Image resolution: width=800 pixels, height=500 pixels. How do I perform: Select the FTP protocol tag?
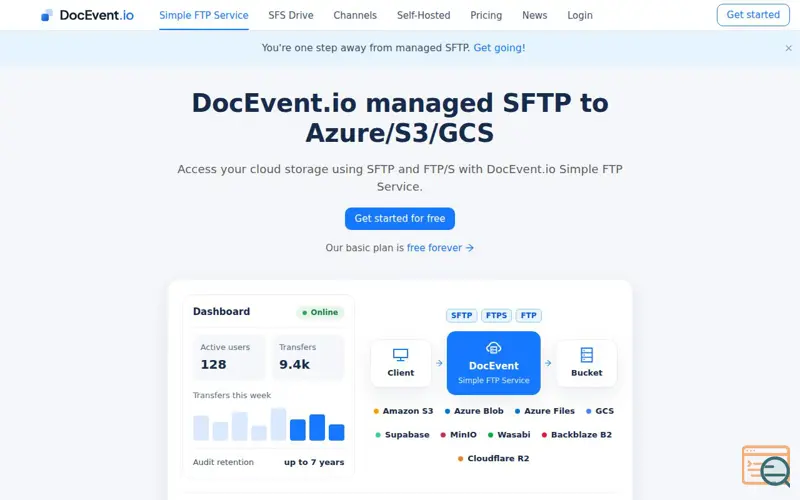pyautogui.click(x=528, y=315)
